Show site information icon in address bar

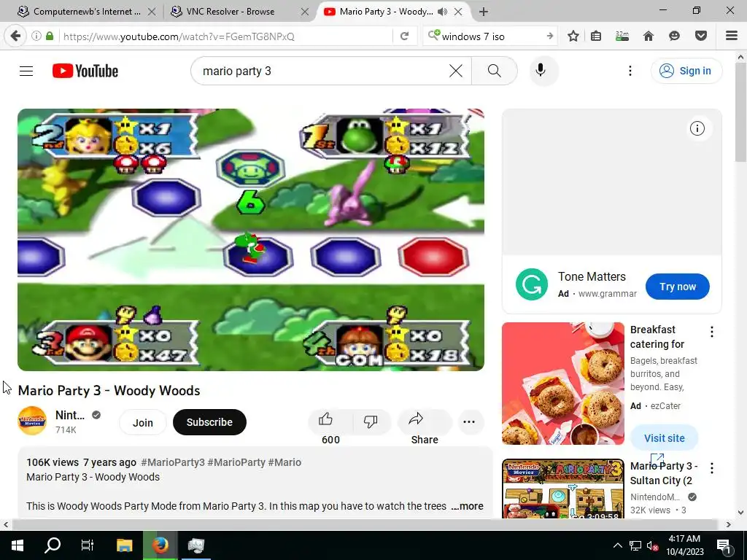click(36, 36)
